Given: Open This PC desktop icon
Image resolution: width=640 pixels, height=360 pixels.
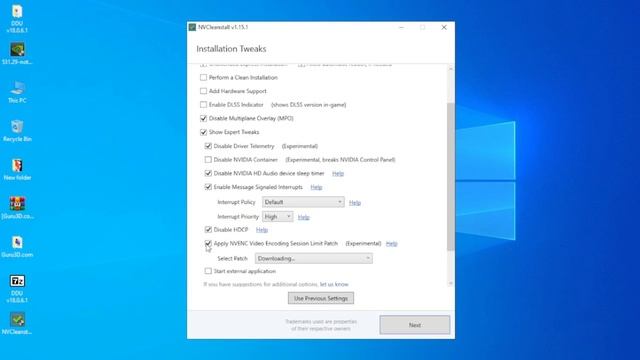Looking at the screenshot, I should pyautogui.click(x=17, y=92).
